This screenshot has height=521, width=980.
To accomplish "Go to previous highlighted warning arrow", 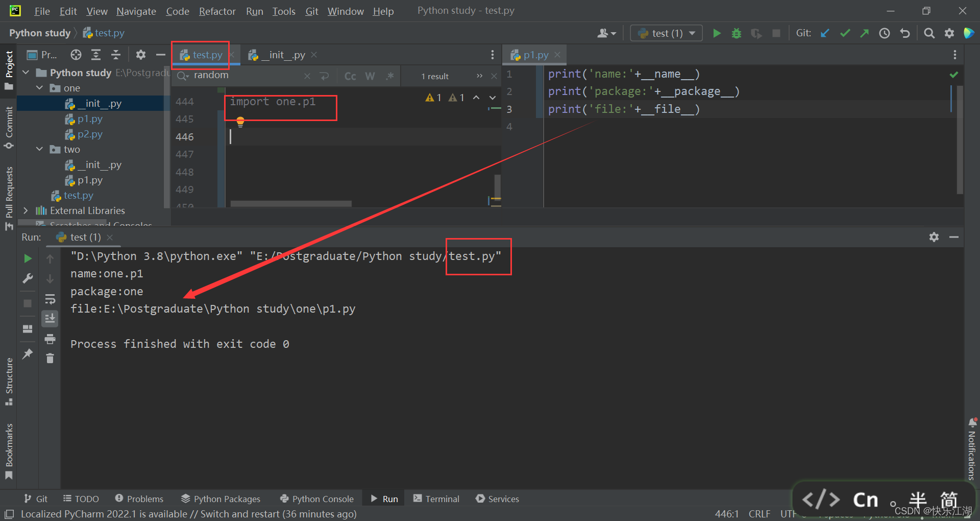I will 476,98.
